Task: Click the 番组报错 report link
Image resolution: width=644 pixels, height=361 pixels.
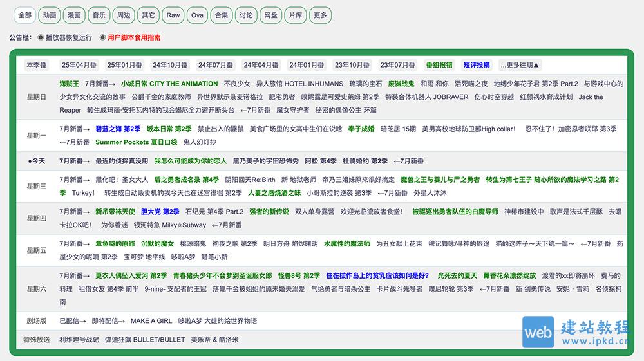Action: tap(439, 65)
